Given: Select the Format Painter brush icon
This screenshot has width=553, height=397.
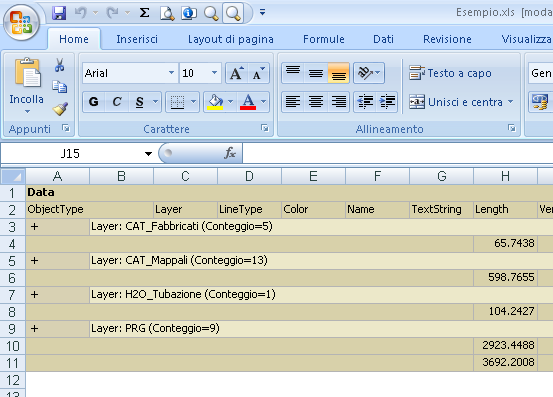Looking at the screenshot, I should point(60,109).
